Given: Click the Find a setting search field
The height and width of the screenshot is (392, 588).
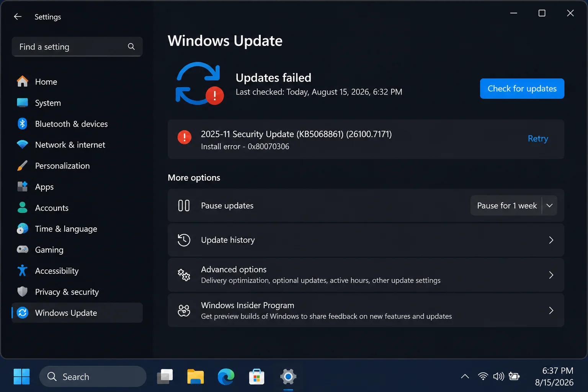Looking at the screenshot, I should tap(77, 47).
